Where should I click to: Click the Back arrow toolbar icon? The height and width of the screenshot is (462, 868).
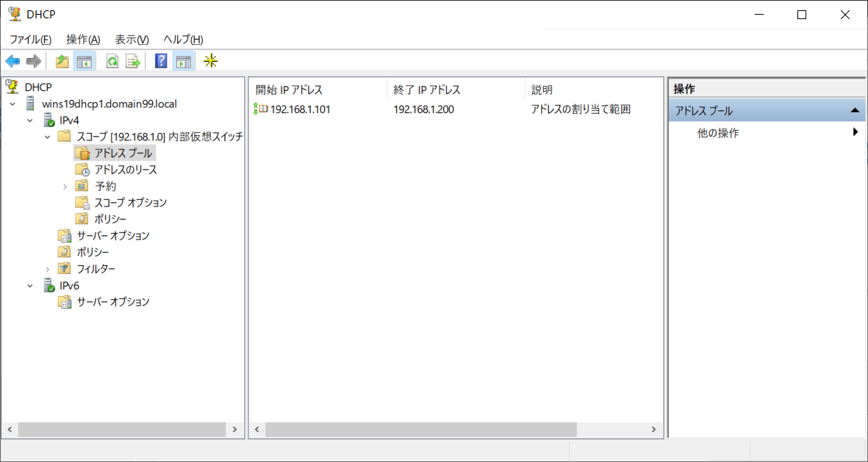12,62
